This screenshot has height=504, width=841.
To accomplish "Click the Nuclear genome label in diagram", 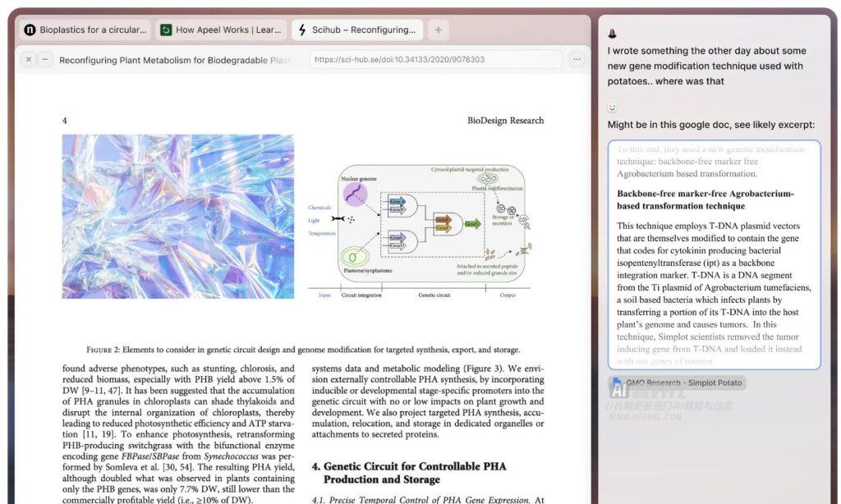I will pyautogui.click(x=359, y=179).
